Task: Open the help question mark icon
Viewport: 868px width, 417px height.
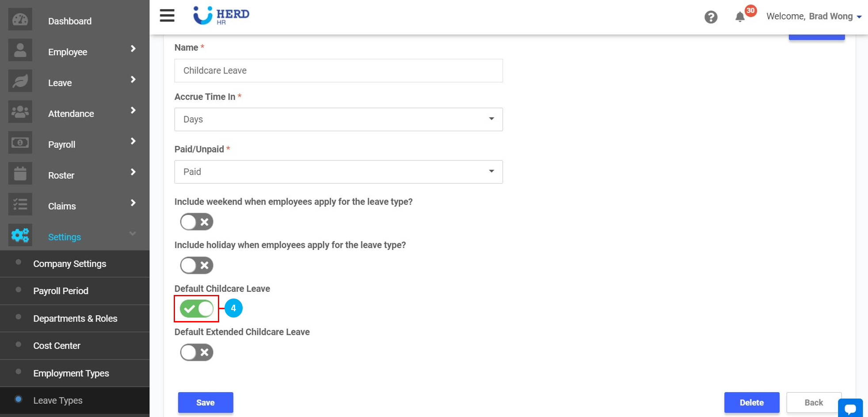Action: point(711,17)
